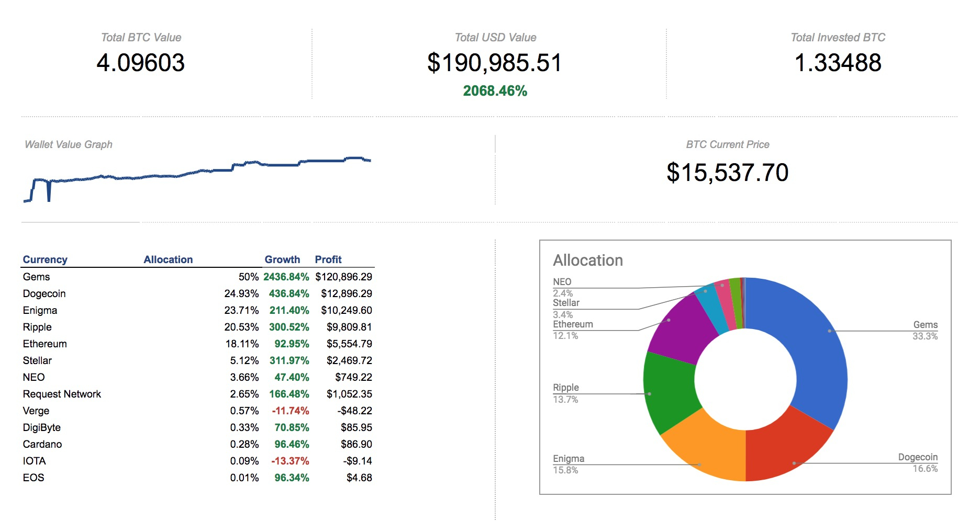Click the Total USD Value amount
980x521 pixels.
(x=495, y=63)
